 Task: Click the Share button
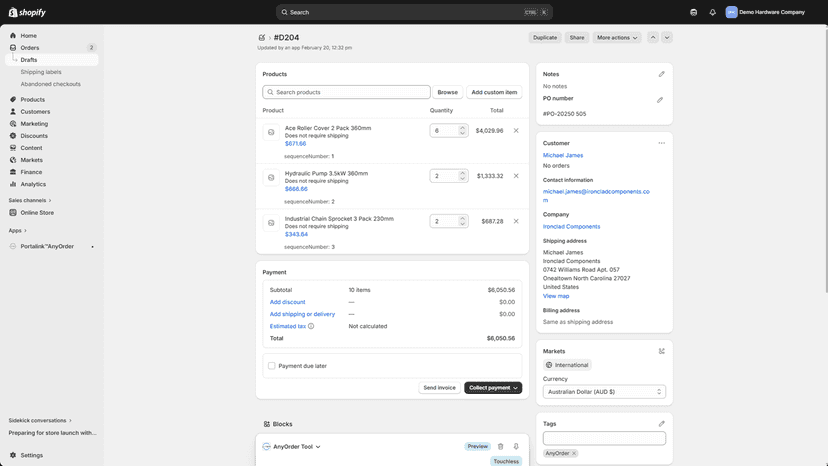click(577, 38)
